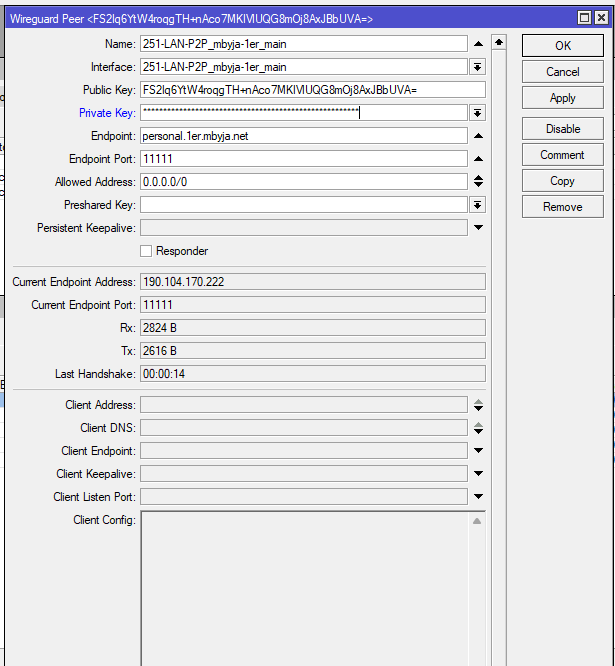Expand the Client Keepalive field
This screenshot has width=615, height=666.
point(478,474)
